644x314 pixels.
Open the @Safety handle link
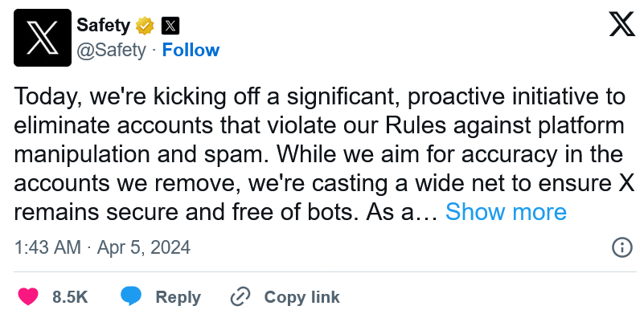pyautogui.click(x=111, y=50)
